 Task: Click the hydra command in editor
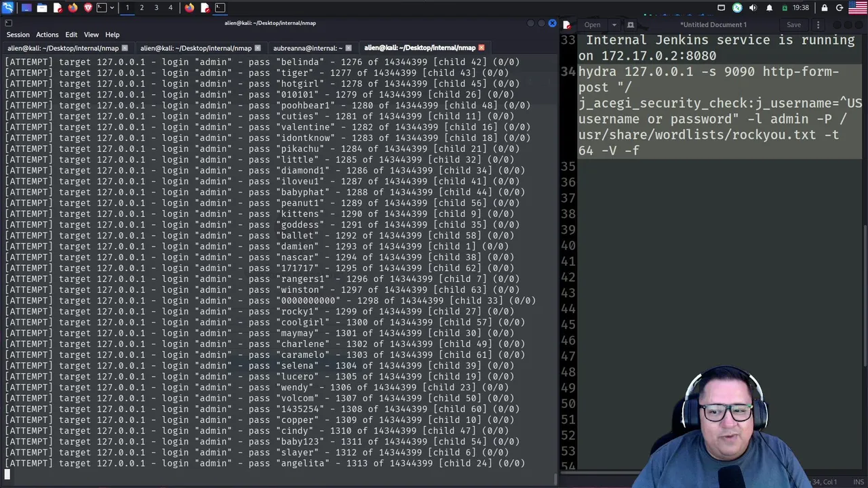pos(719,111)
